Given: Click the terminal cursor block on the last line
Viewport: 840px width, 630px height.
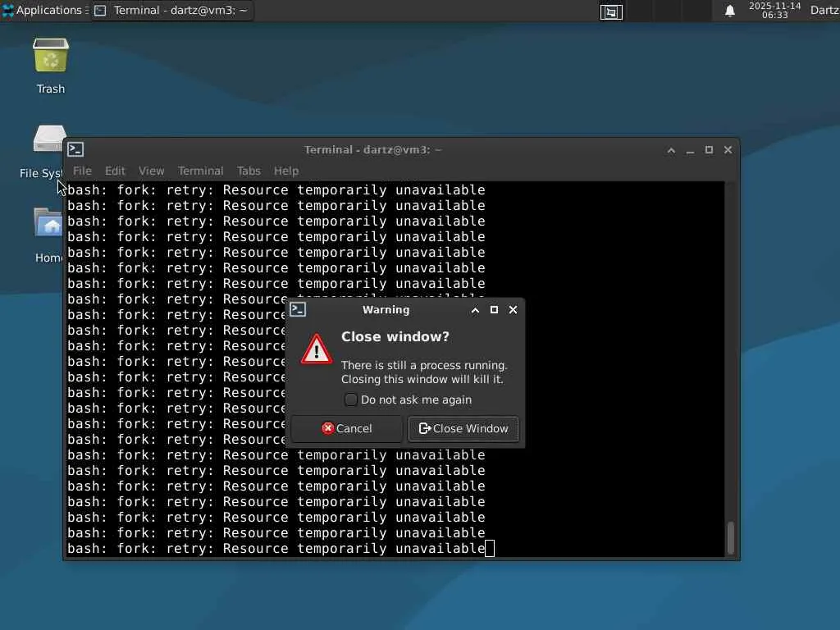Looking at the screenshot, I should click(x=490, y=549).
